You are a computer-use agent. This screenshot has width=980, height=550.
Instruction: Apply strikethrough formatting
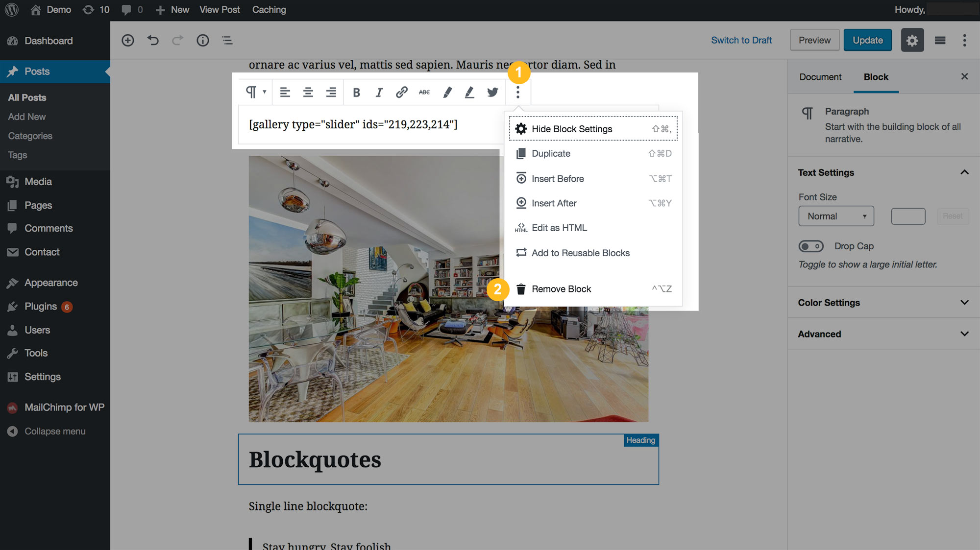[x=424, y=92]
